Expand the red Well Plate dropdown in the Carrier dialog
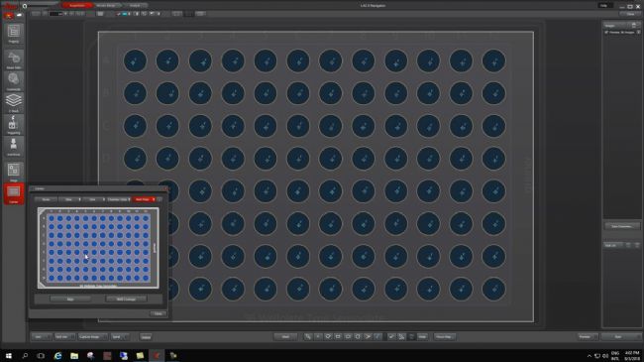 click(x=144, y=199)
